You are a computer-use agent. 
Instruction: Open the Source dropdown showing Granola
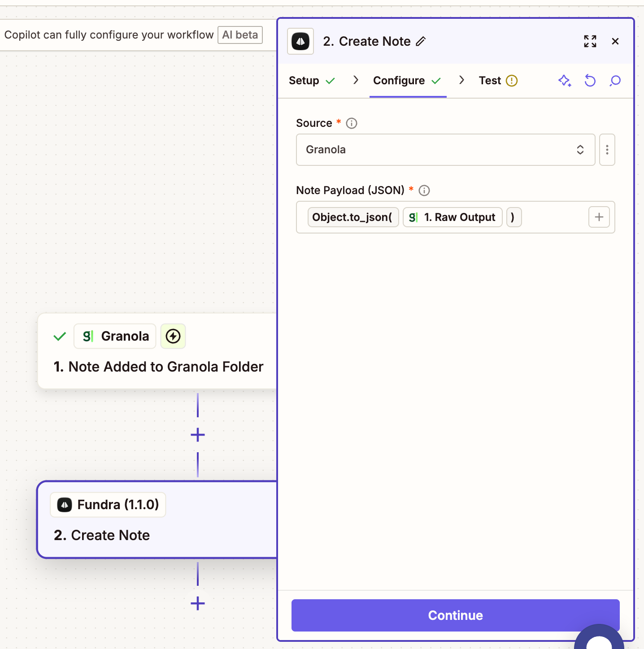(x=446, y=150)
